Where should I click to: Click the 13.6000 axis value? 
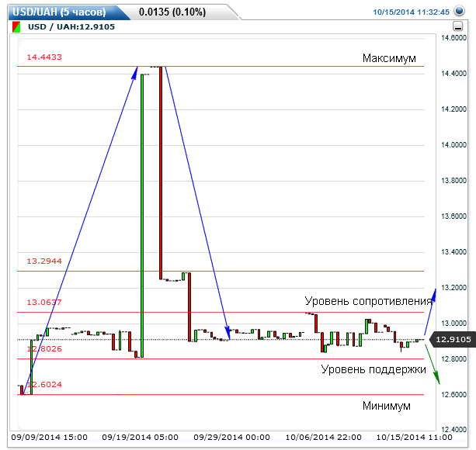[x=453, y=216]
